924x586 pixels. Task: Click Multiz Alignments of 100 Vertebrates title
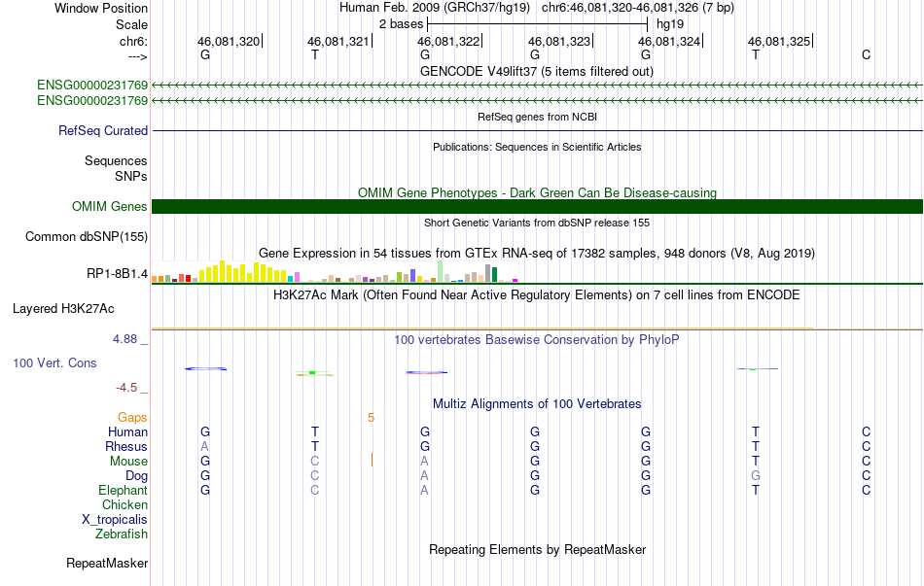[537, 404]
